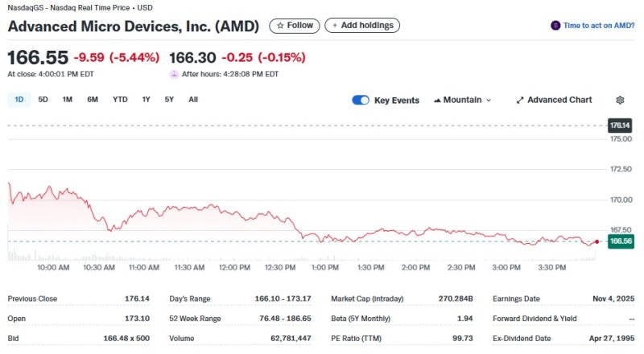Click the 176.14 previous close label
Viewport: 644px width, 354px height.
(620, 126)
